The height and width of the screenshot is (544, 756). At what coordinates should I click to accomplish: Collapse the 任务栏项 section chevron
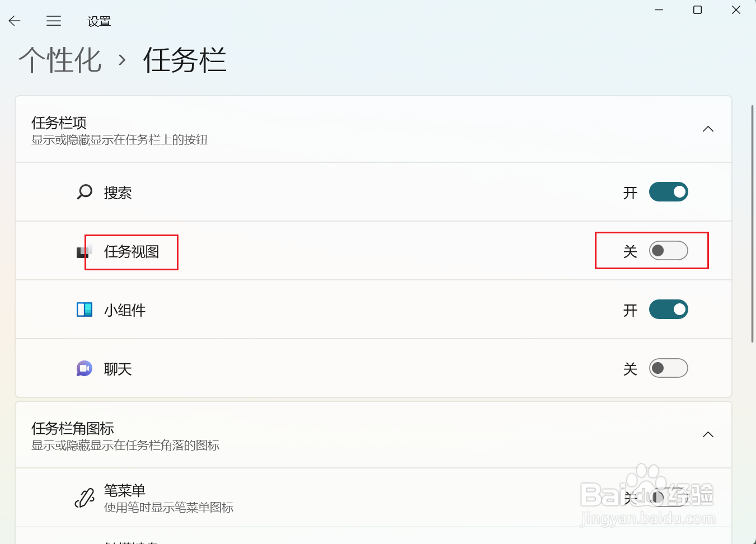point(708,129)
